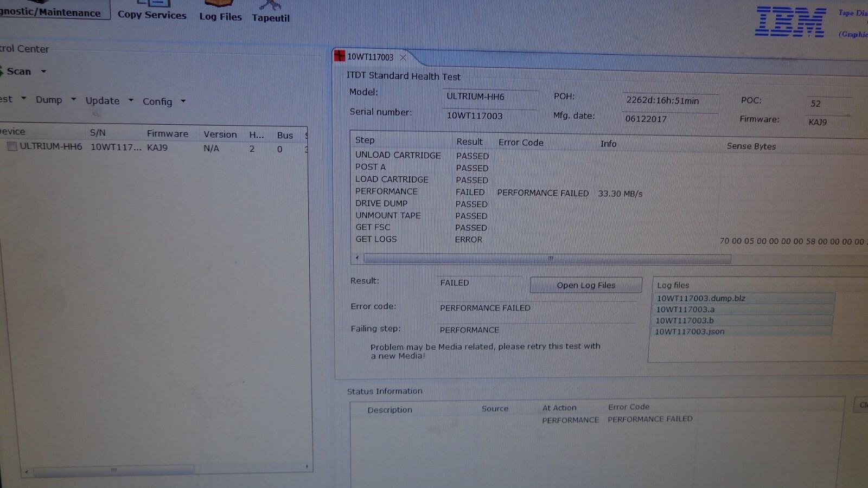Click the Model field ULTRIUM-HH6
Image resolution: width=868 pixels, height=488 pixels.
490,97
